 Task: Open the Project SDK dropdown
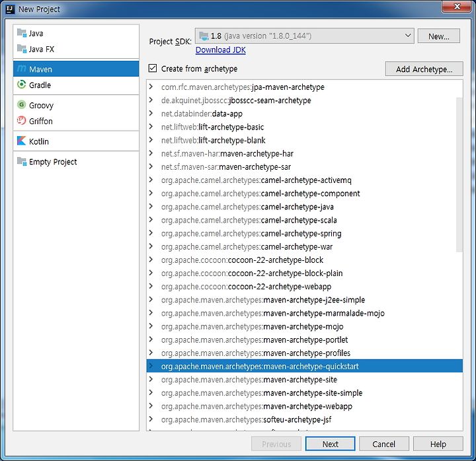[305, 36]
